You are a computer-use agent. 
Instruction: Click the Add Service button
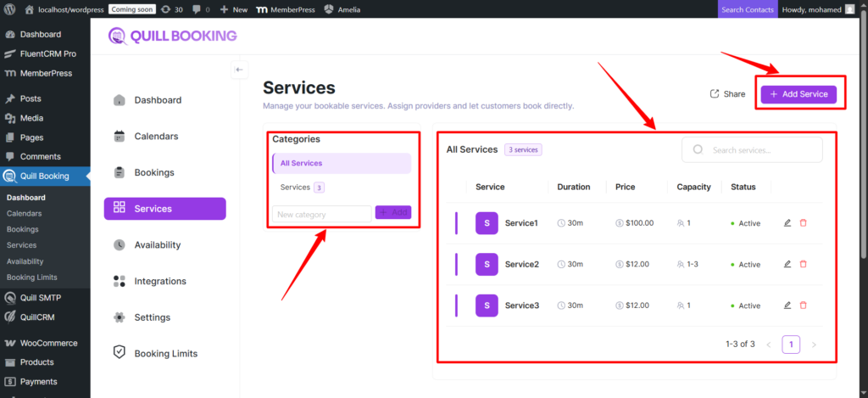click(x=798, y=94)
